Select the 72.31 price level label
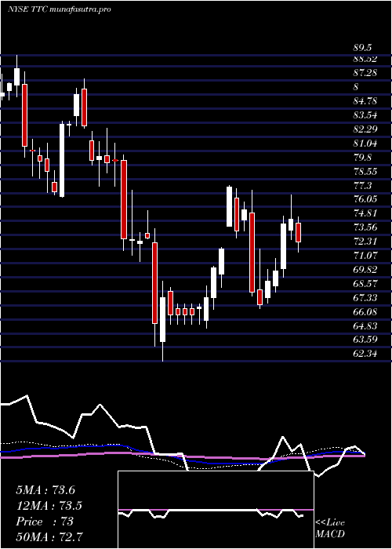Screen dimensions: 392x549 click(365, 242)
